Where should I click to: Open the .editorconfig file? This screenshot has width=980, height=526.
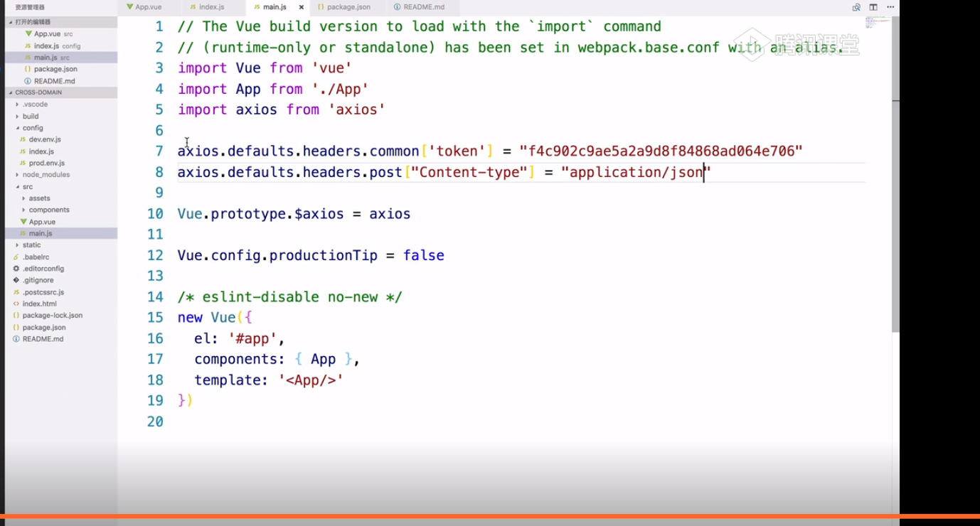click(x=61, y=269)
